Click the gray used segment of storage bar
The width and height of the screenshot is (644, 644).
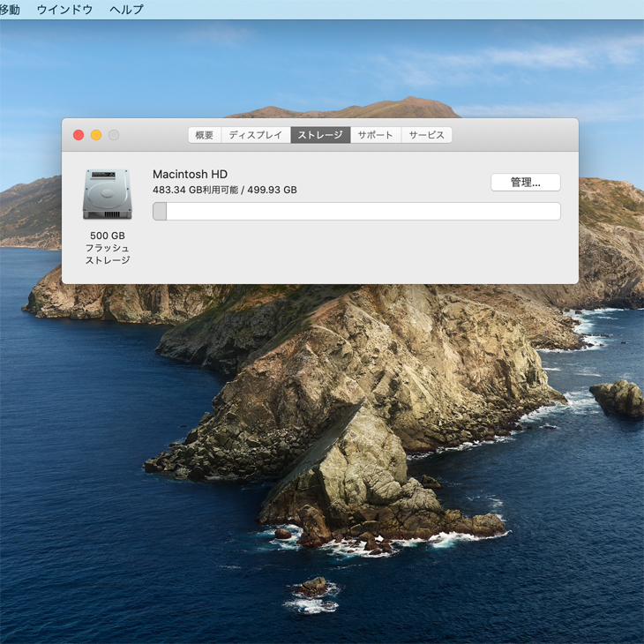coord(160,211)
